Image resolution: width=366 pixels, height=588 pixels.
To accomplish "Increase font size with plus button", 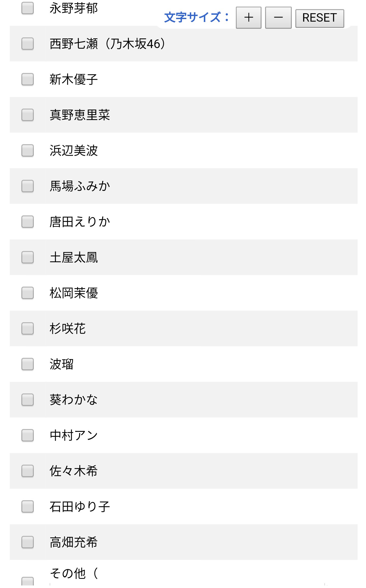I will coord(248,18).
